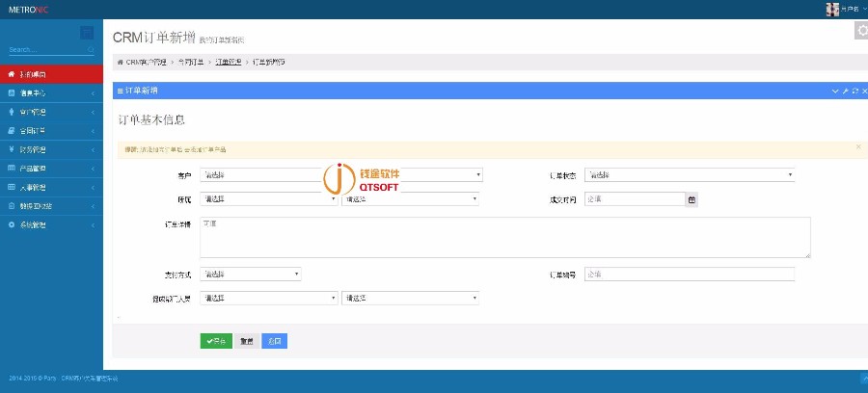Click the wrench config icon in the 订单新增 header

846,91
